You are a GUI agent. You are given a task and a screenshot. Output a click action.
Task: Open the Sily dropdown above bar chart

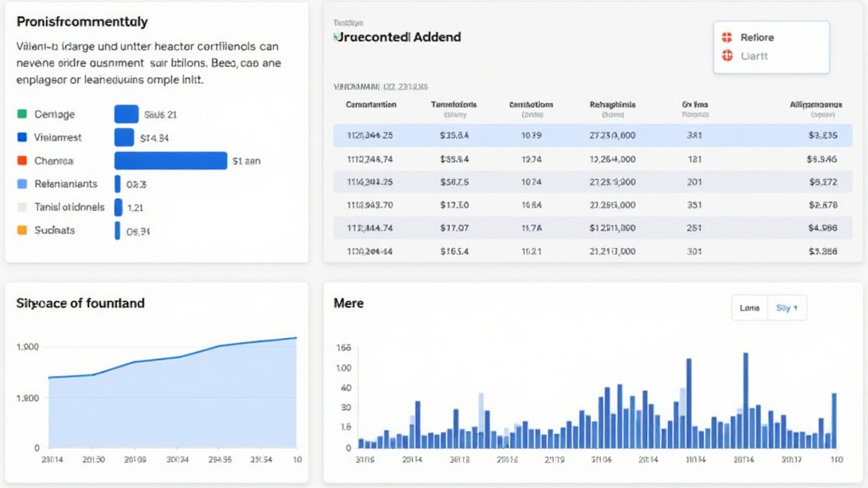click(787, 308)
